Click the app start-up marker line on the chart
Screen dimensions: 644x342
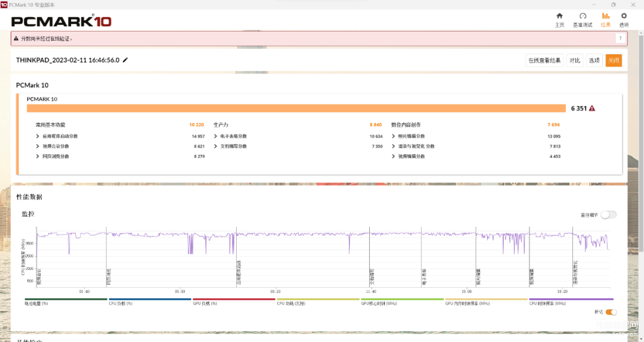tap(236, 257)
